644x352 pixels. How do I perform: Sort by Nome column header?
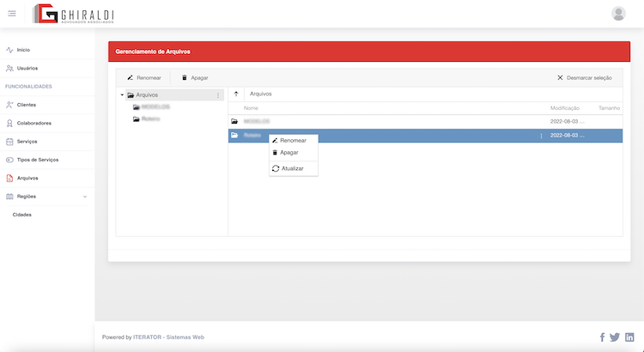click(x=251, y=108)
